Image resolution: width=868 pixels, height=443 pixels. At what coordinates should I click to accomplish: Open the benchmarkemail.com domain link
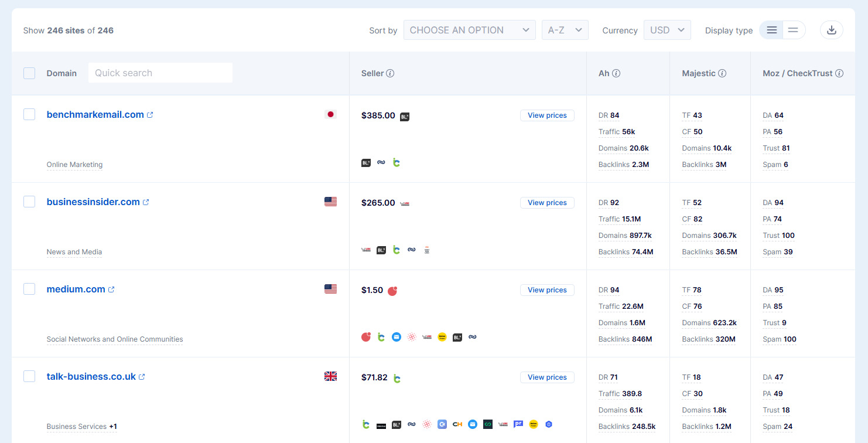pyautogui.click(x=95, y=115)
